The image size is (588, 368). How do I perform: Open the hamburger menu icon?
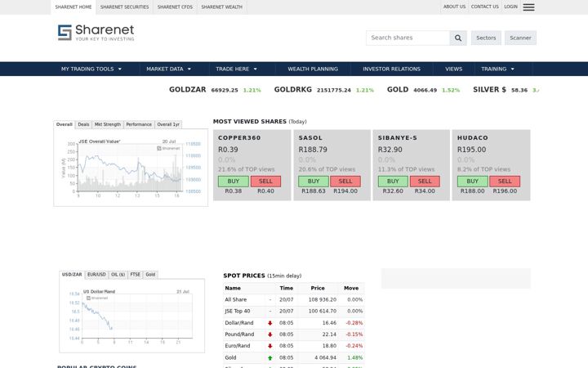(528, 7)
